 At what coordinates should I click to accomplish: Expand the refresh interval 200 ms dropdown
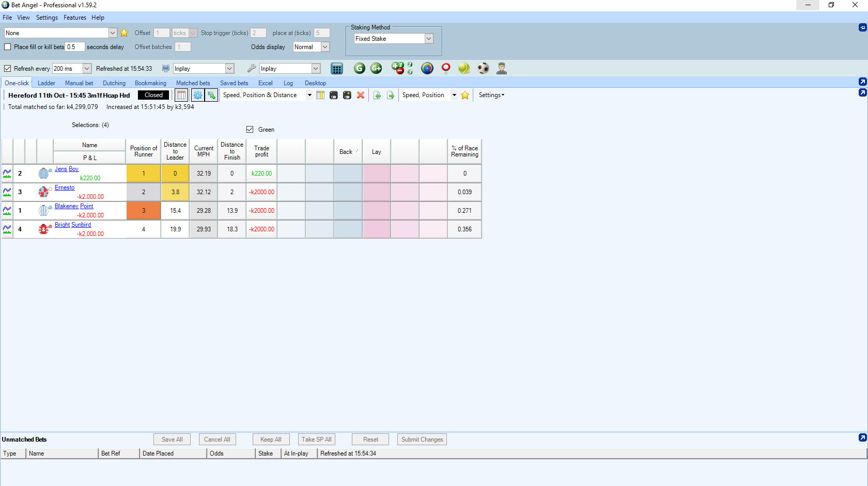point(87,69)
